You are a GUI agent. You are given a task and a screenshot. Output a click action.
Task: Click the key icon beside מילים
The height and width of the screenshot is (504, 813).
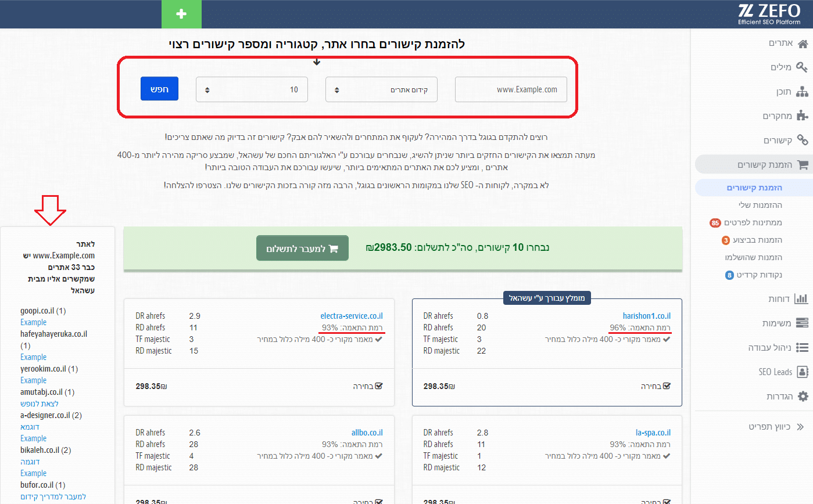pyautogui.click(x=803, y=67)
